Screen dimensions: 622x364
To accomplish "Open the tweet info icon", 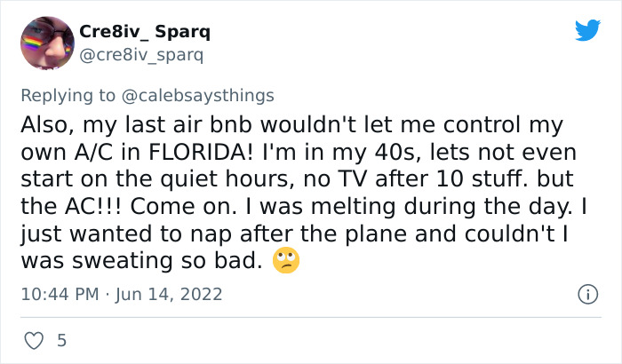I will pos(586,293).
